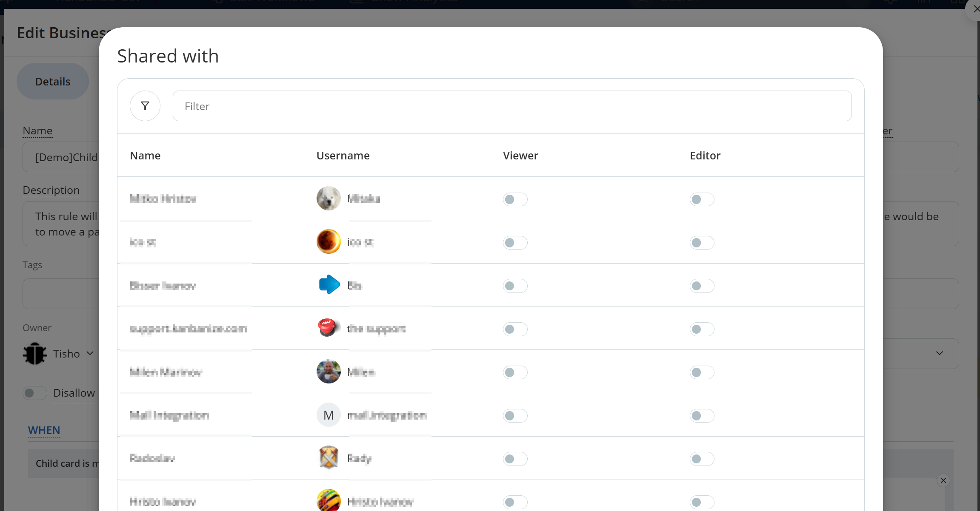Viewport: 980px width, 511px height.
Task: Click the small X button bottom right
Action: pyautogui.click(x=943, y=480)
